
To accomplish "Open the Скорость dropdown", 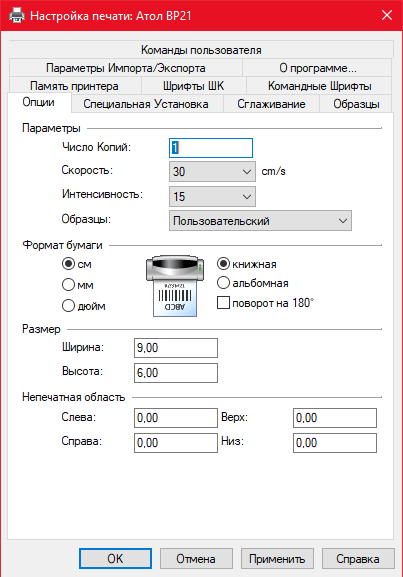I will (x=212, y=171).
